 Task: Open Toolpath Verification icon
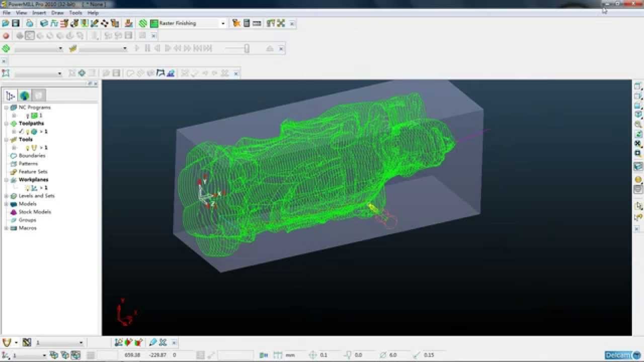(236, 23)
